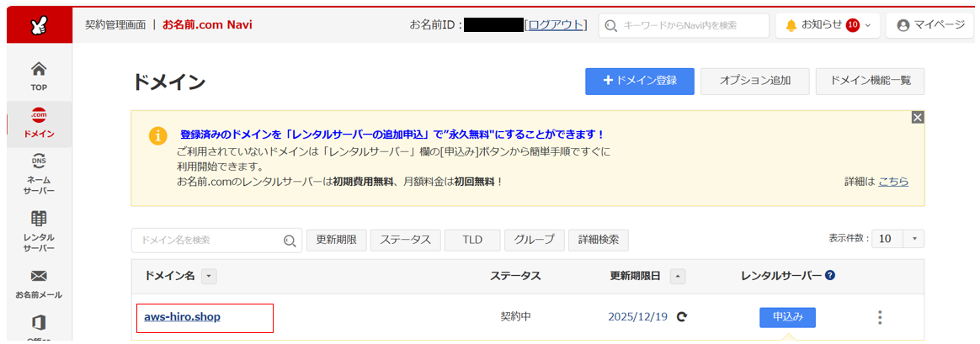Click the ドメイン機能一覧 button
The image size is (980, 344).
870,81
